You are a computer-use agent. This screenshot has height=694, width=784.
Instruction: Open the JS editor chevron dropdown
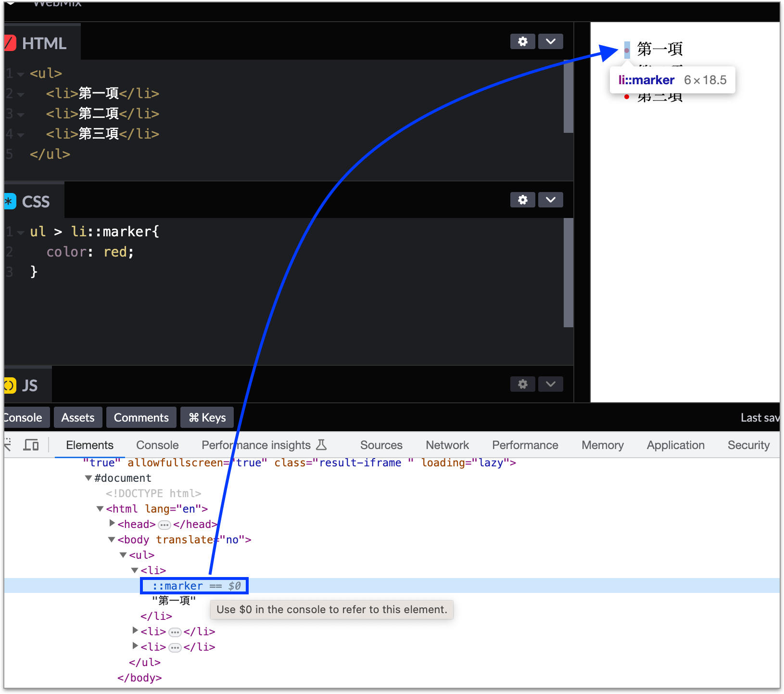(x=551, y=384)
